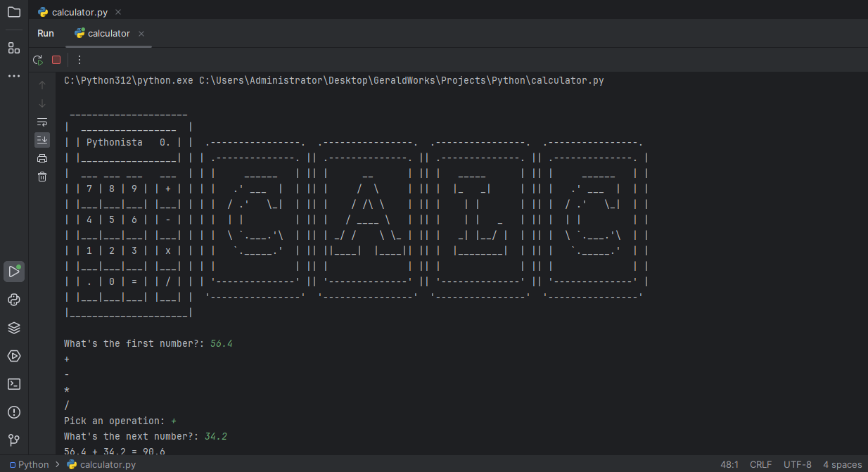Expand more run toolbar options

coord(79,60)
